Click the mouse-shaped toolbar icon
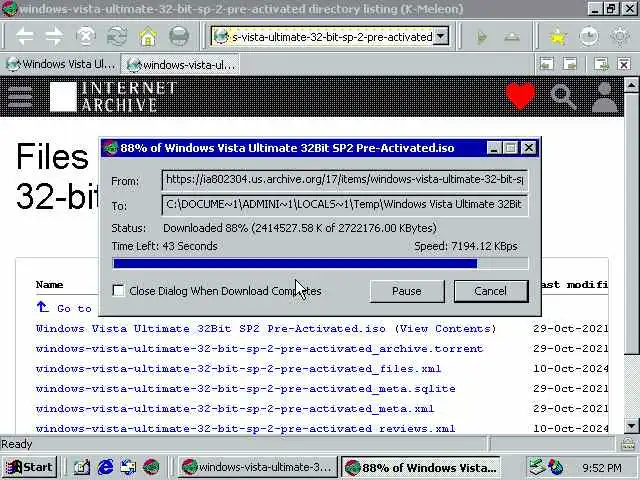 click(589, 38)
